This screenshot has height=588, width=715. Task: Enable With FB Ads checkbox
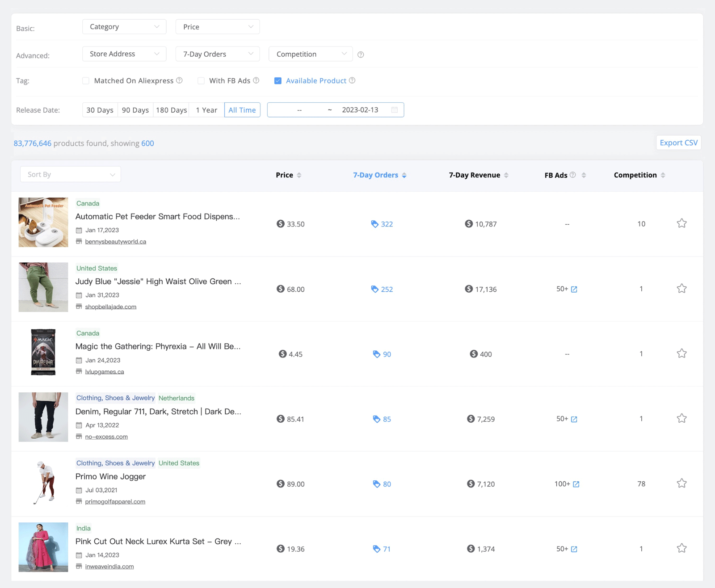[x=201, y=81]
